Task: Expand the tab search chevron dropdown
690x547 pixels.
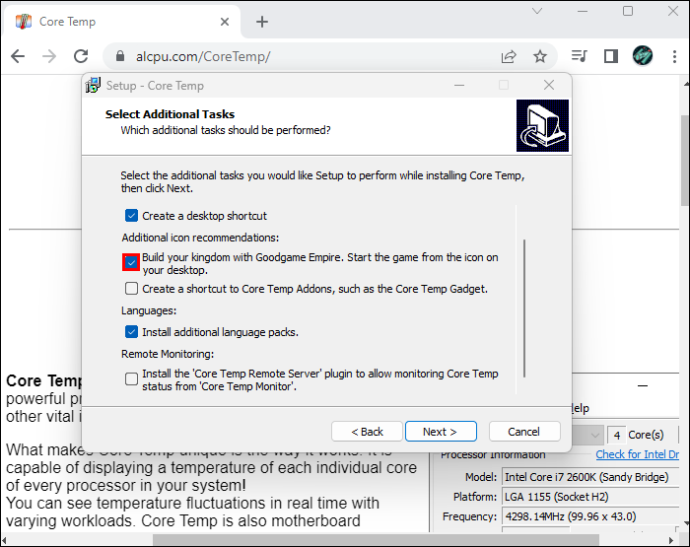Action: click(x=537, y=11)
